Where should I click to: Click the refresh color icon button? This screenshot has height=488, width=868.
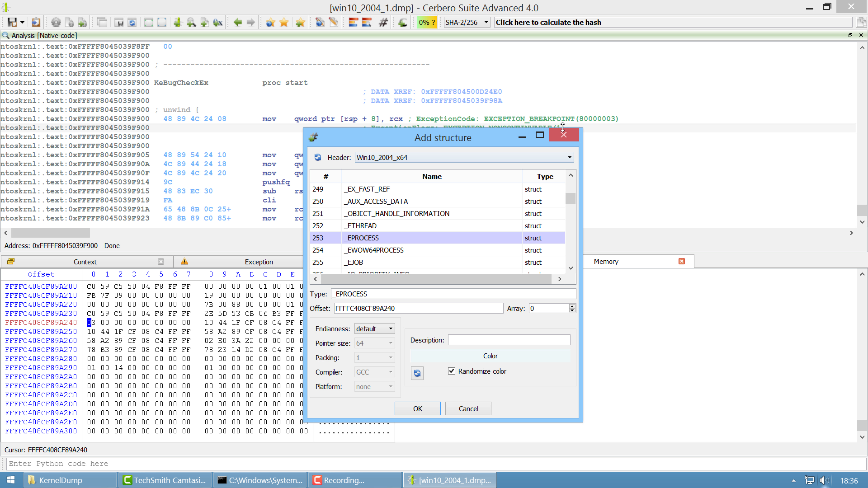tap(417, 373)
